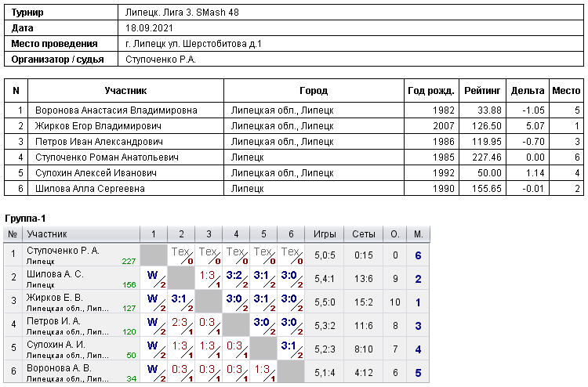The width and height of the screenshot is (588, 387).
Task: Click the 'Год рожд.' column header
Action: point(431,91)
